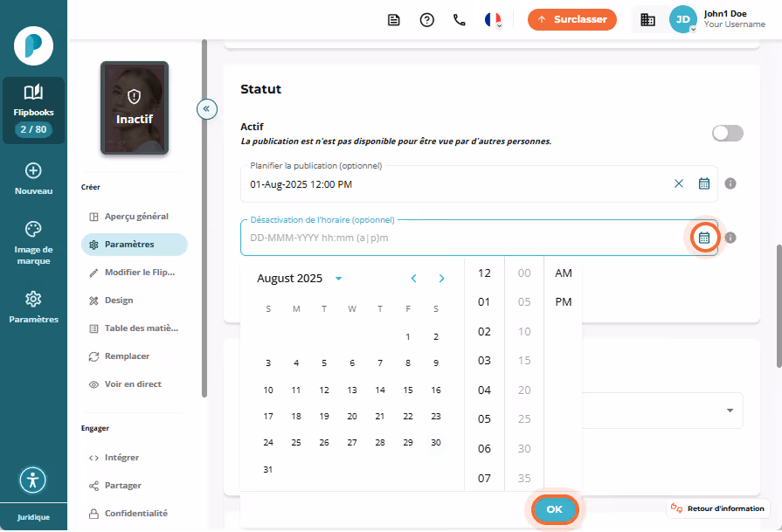
Task: Open the Partager option
Action: (135, 485)
